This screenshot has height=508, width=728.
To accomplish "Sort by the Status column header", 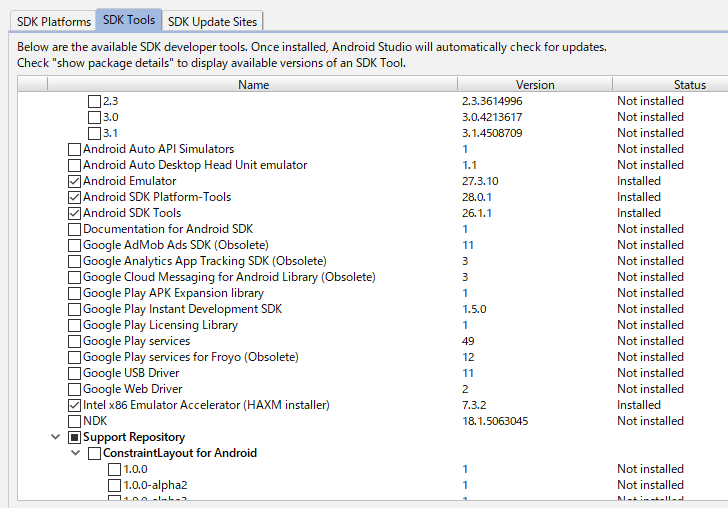I will 690,85.
